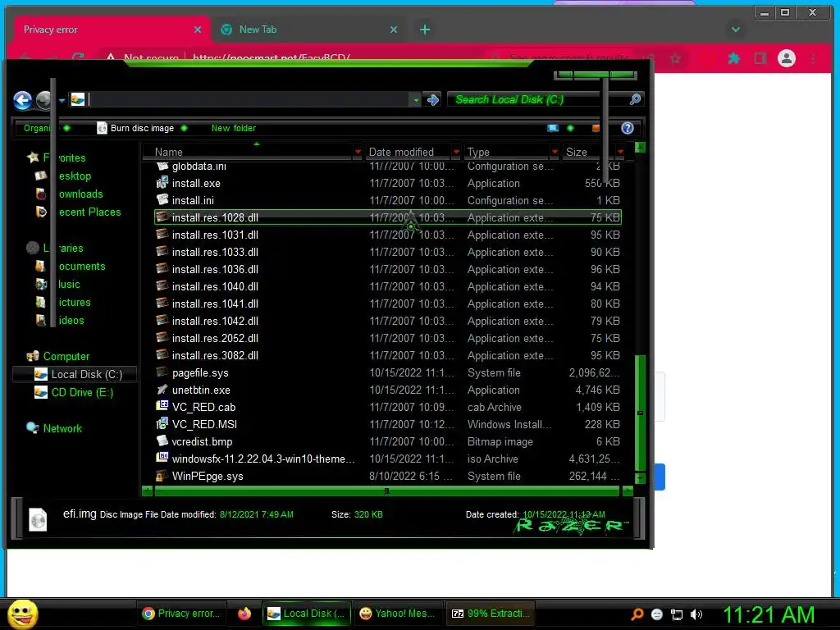This screenshot has height=630, width=840.
Task: Click the Back arrow in Explorer
Action: [x=22, y=100]
